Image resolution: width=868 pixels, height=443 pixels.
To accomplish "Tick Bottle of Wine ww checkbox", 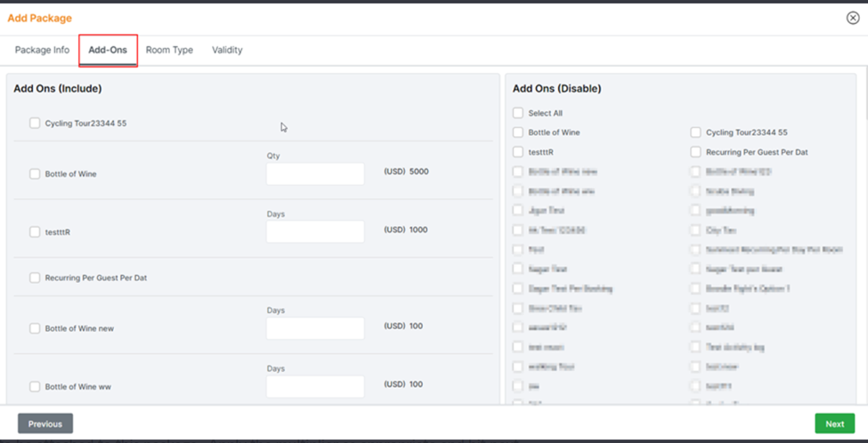I will coord(35,387).
